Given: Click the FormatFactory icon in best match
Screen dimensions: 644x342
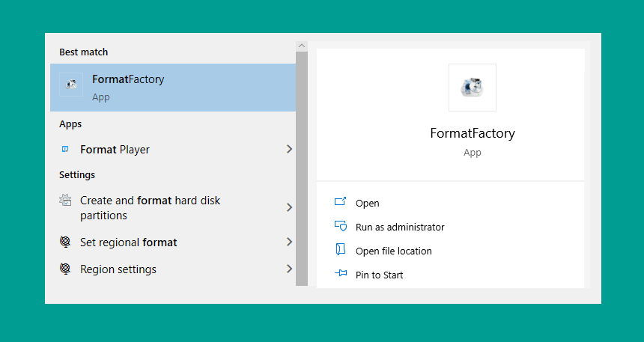Looking at the screenshot, I should (71, 85).
